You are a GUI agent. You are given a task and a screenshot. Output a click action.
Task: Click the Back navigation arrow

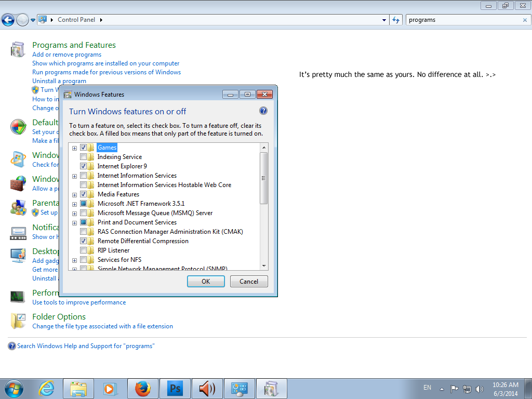[x=8, y=20]
